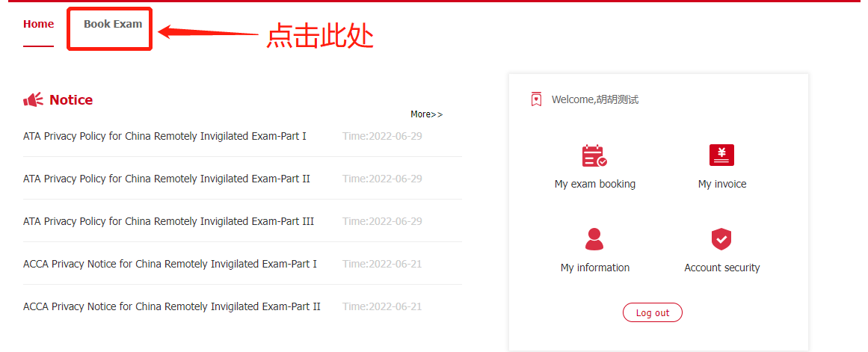Click the My exam booking calendar icon
The image size is (868, 352).
[594, 155]
